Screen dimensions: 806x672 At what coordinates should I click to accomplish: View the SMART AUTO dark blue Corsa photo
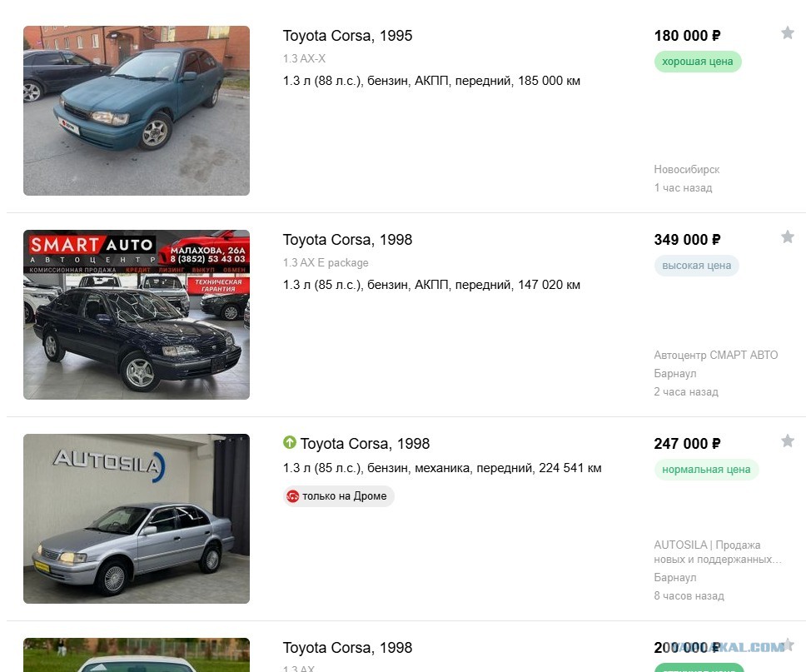(x=137, y=315)
